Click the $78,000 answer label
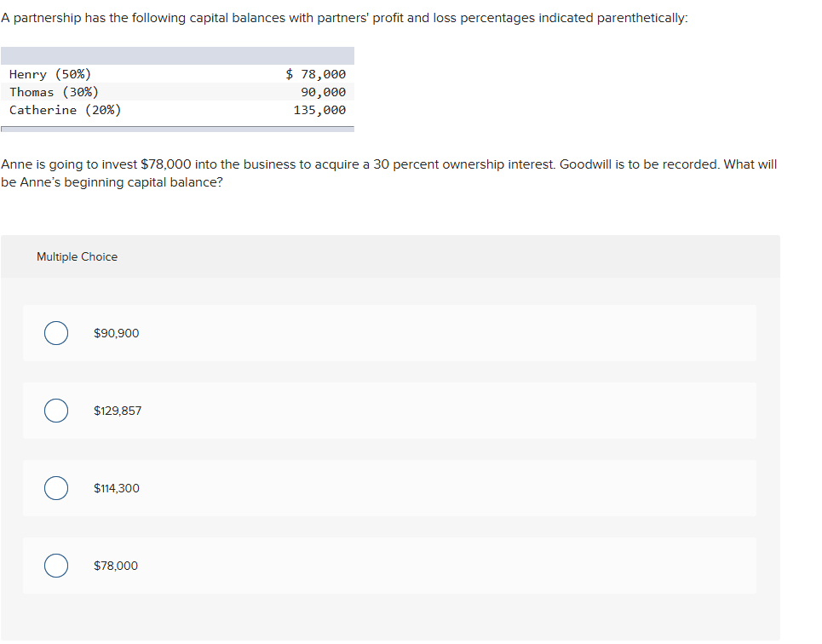This screenshot has height=644, width=822. coord(115,566)
